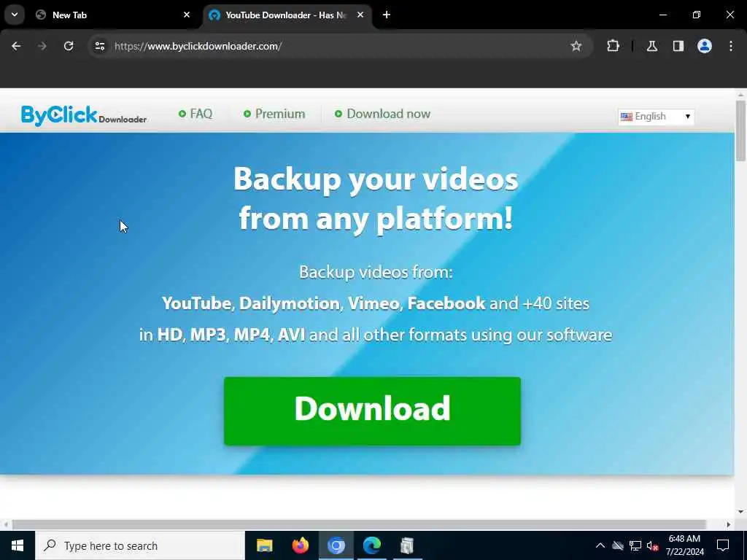
Task: Open the browser side panel
Action: click(678, 46)
